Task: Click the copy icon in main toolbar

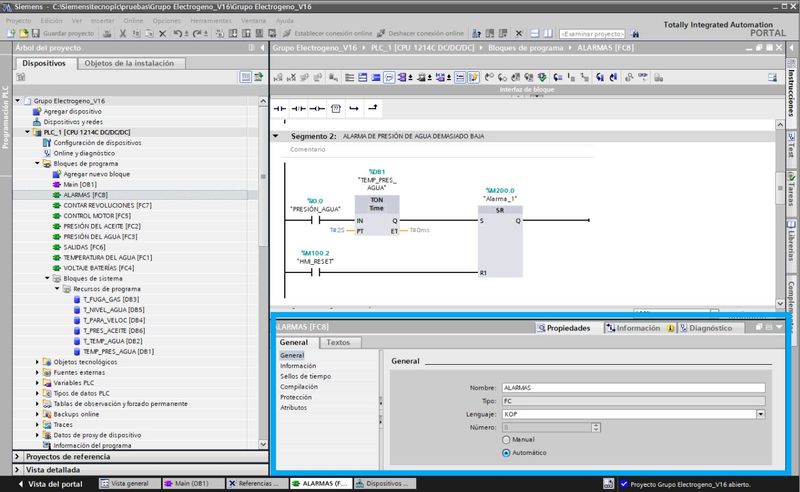Action: (136, 34)
